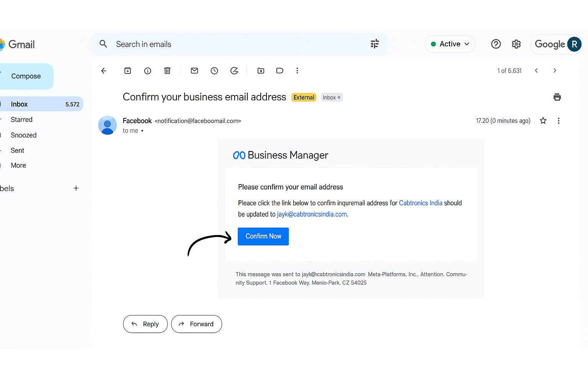The height and width of the screenshot is (392, 588).
Task: Open Gmail settings gear
Action: click(516, 44)
